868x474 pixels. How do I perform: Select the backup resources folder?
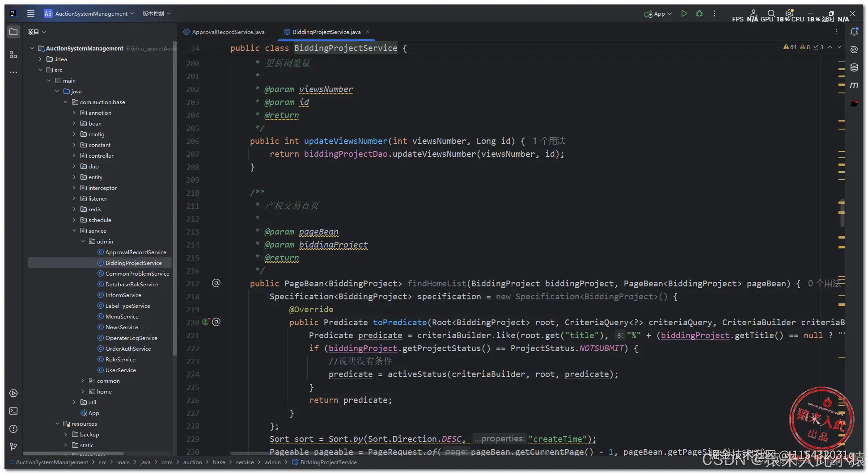click(85, 434)
